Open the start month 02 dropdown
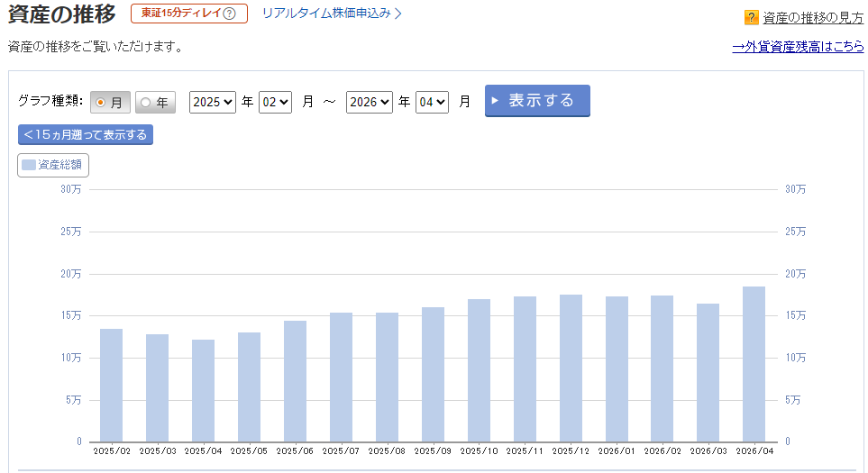This screenshot has width=868, height=473. 275,102
